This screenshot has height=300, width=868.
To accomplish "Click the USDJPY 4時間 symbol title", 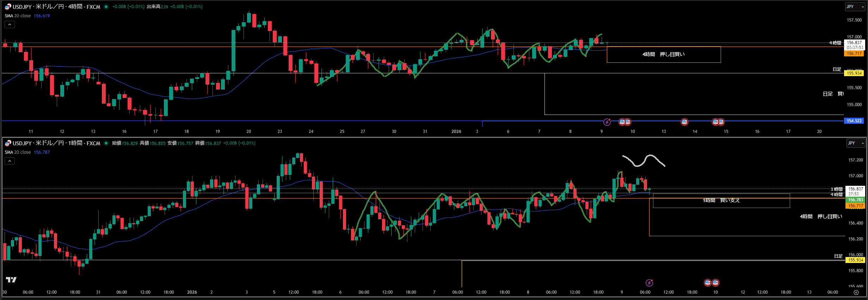I will point(56,7).
